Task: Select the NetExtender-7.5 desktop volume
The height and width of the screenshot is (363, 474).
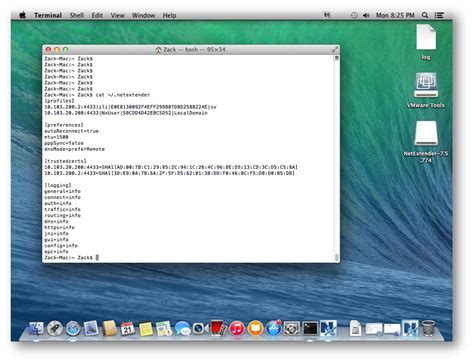Action: (x=426, y=142)
